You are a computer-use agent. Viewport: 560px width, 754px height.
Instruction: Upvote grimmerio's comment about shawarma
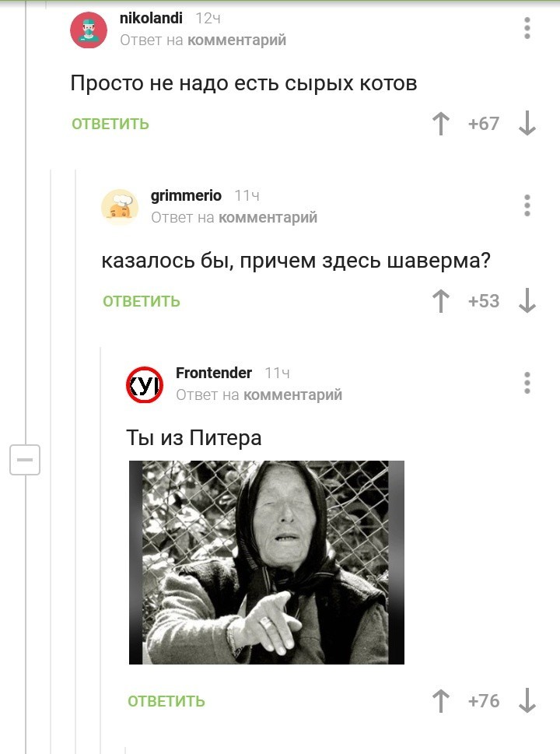tap(441, 301)
